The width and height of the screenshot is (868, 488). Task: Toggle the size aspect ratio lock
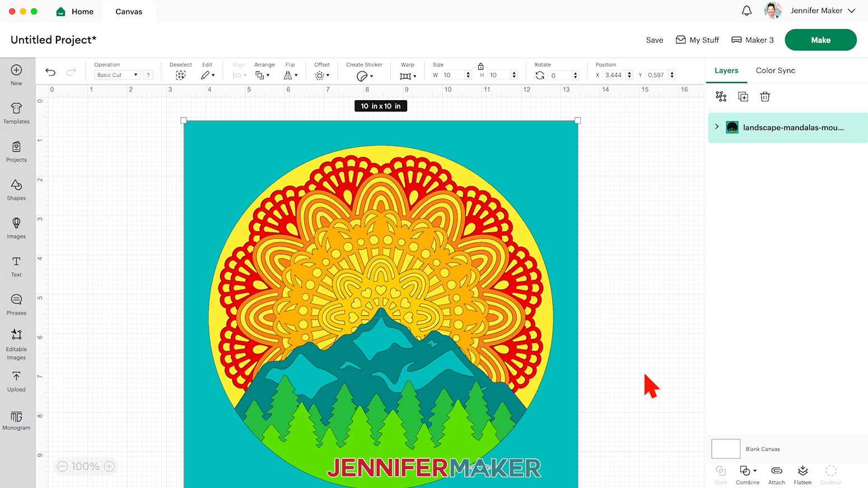[480, 66]
